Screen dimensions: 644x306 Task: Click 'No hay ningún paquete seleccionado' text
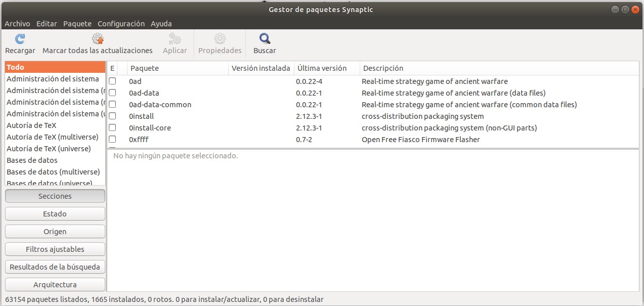pos(176,156)
